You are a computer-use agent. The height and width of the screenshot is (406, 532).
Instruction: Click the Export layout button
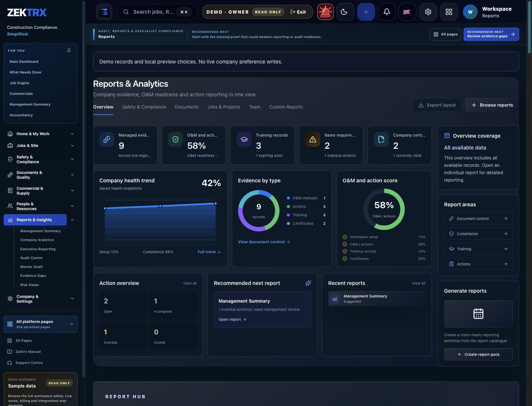437,105
